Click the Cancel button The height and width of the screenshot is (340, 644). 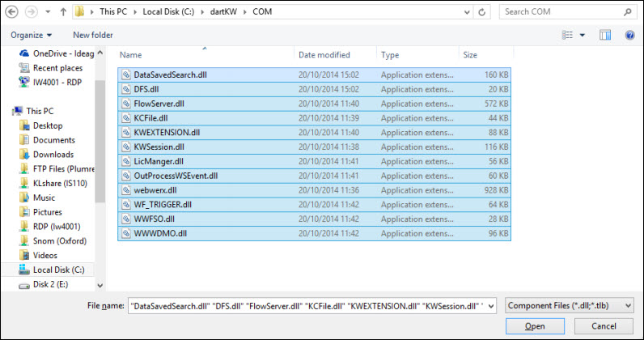click(x=604, y=326)
